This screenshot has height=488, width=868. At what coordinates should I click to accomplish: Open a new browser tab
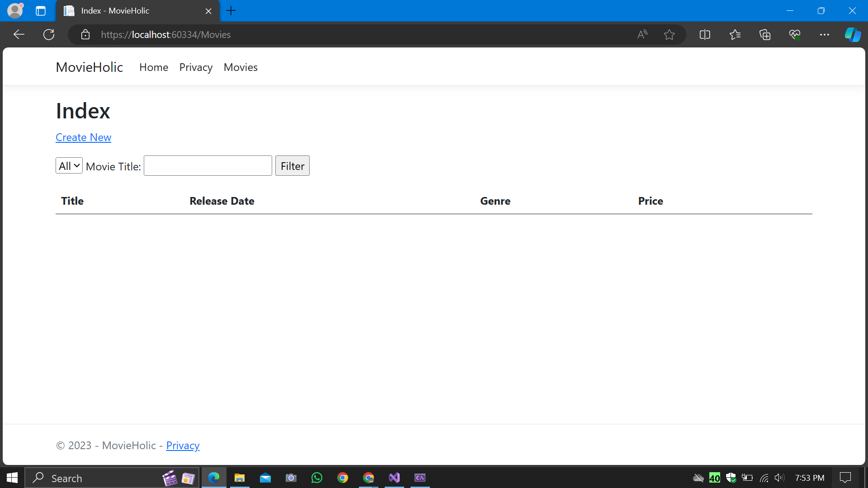click(231, 11)
